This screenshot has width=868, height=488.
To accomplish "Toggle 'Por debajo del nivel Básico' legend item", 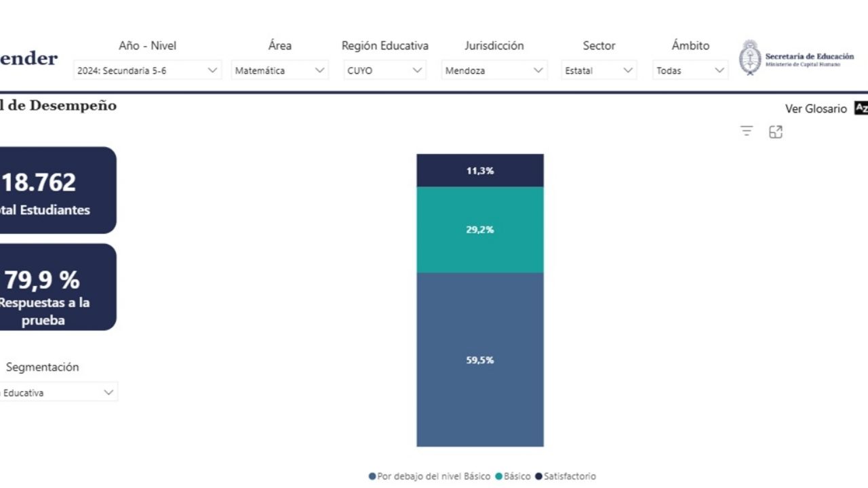I will (x=429, y=476).
